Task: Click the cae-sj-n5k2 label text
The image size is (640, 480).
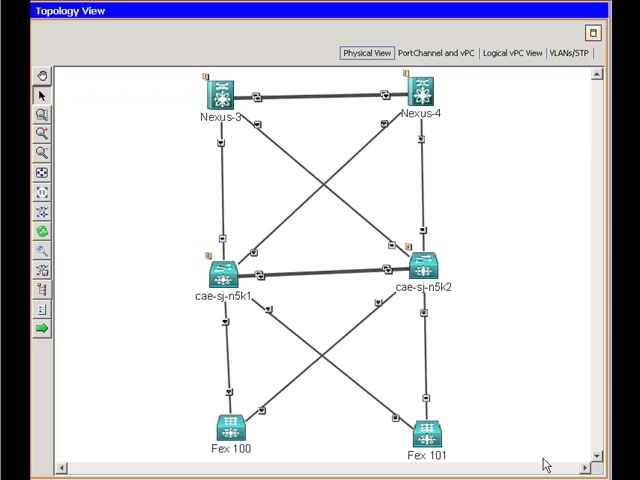Action: (424, 287)
